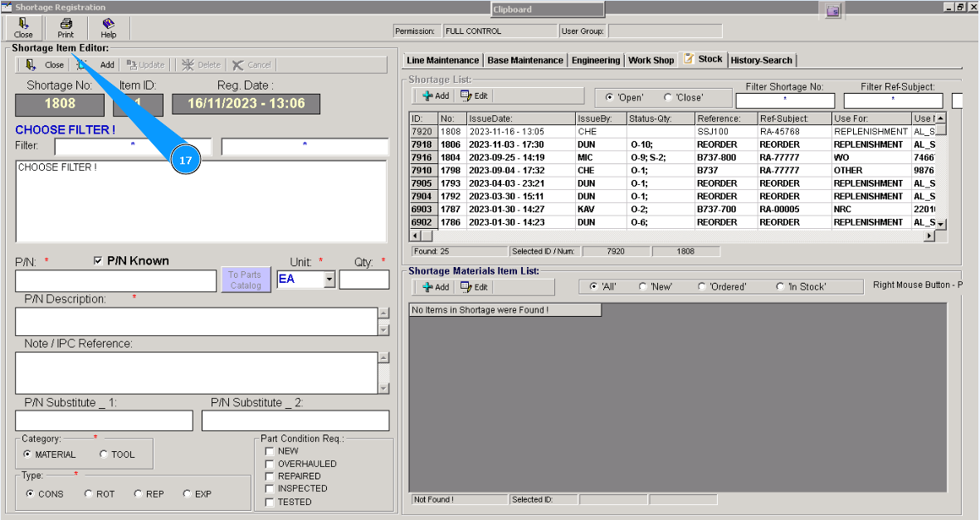980x520 pixels.
Task: Click Add in Shortage List toolbar
Action: pos(436,96)
